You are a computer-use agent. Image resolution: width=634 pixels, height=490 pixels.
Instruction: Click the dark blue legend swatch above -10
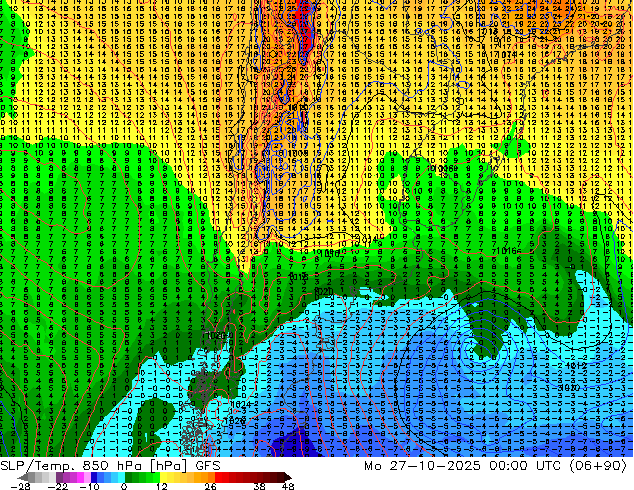click(x=94, y=477)
